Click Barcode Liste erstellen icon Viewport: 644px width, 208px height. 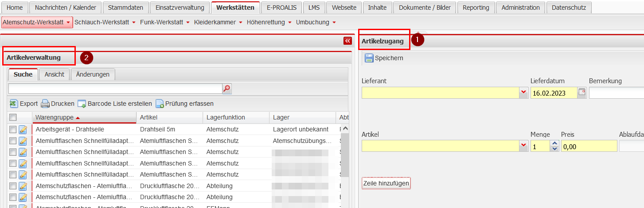pyautogui.click(x=82, y=104)
